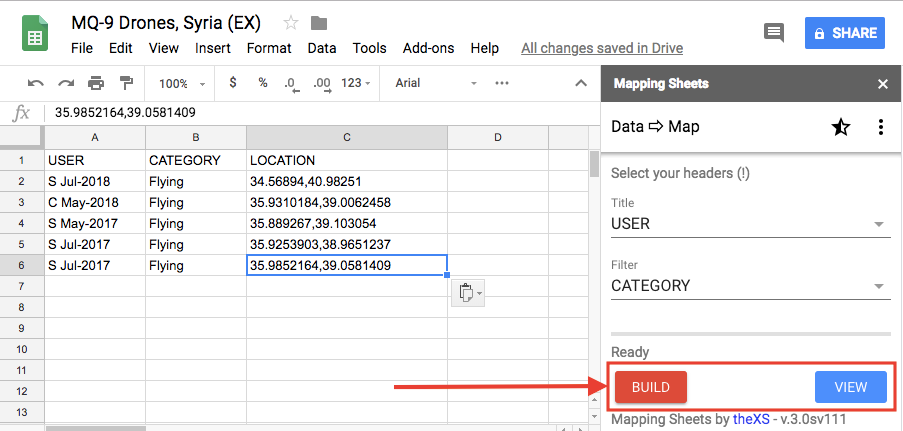The image size is (903, 431).
Task: Click the undo arrow icon
Action: 36,83
